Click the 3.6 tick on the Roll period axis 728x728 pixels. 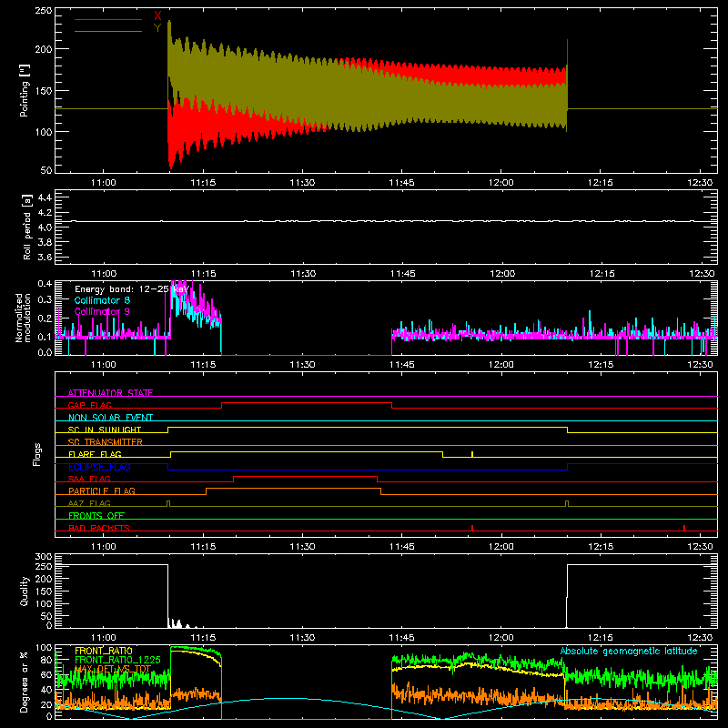45,258
